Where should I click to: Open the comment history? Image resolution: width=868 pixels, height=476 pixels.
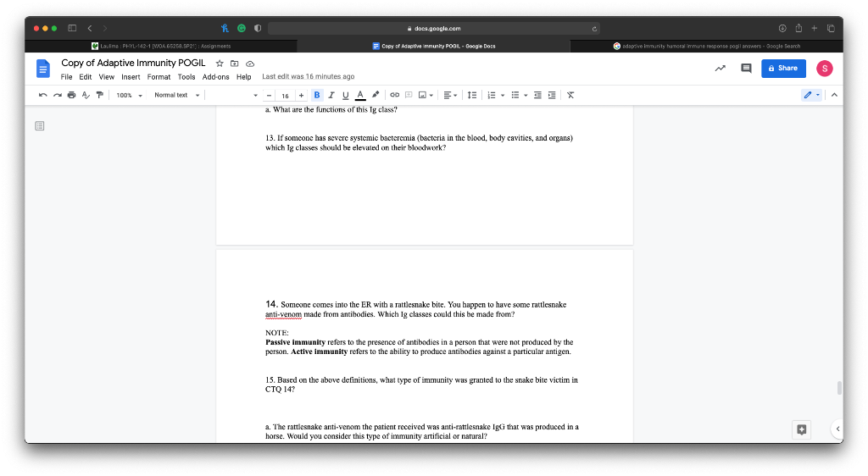[x=746, y=69]
